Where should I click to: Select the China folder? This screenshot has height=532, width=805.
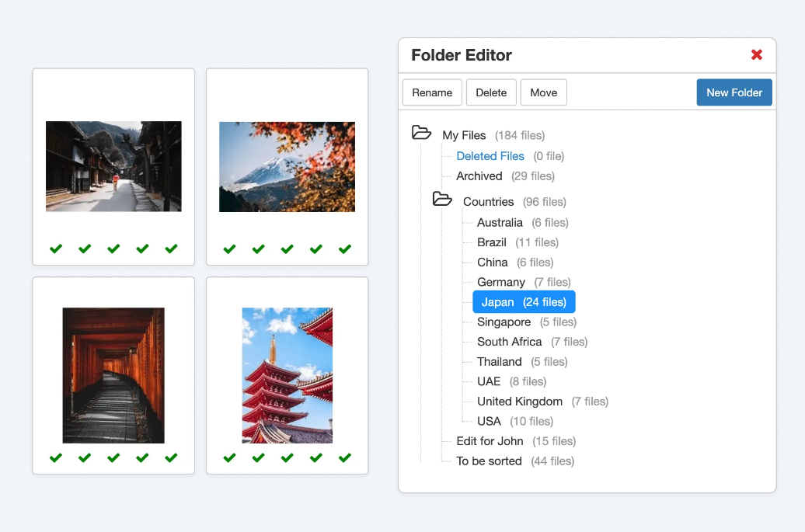[492, 263]
